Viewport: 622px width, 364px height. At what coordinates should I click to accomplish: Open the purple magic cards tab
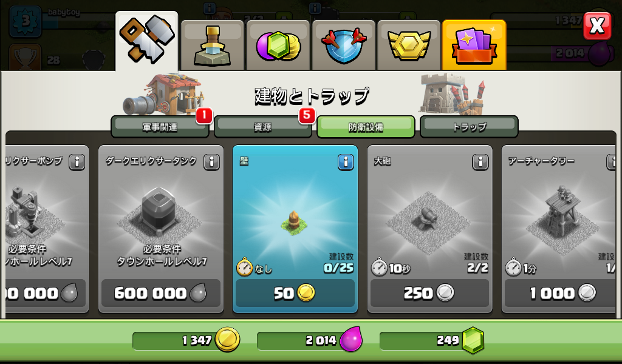474,45
